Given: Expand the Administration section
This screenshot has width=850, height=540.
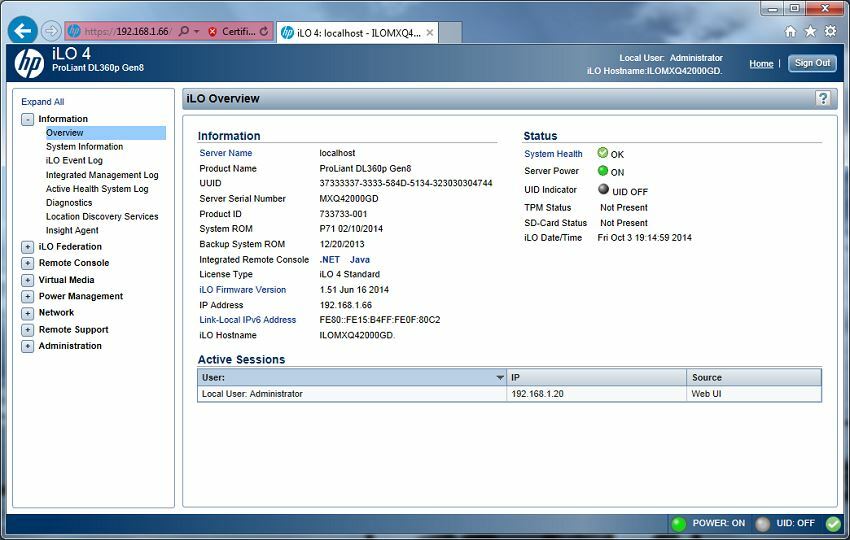Looking at the screenshot, I should [x=27, y=346].
